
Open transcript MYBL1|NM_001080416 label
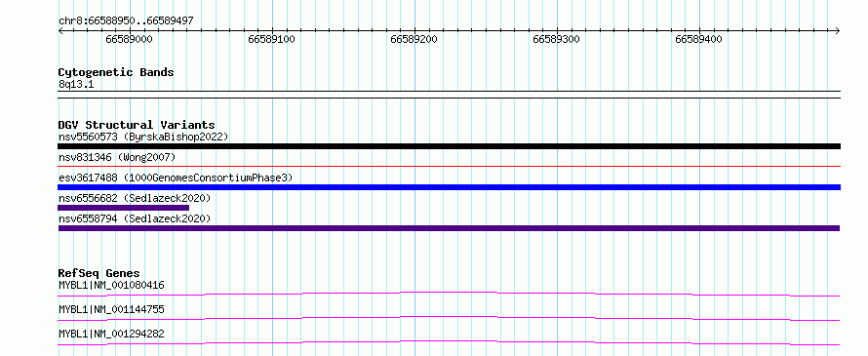pyautogui.click(x=111, y=286)
